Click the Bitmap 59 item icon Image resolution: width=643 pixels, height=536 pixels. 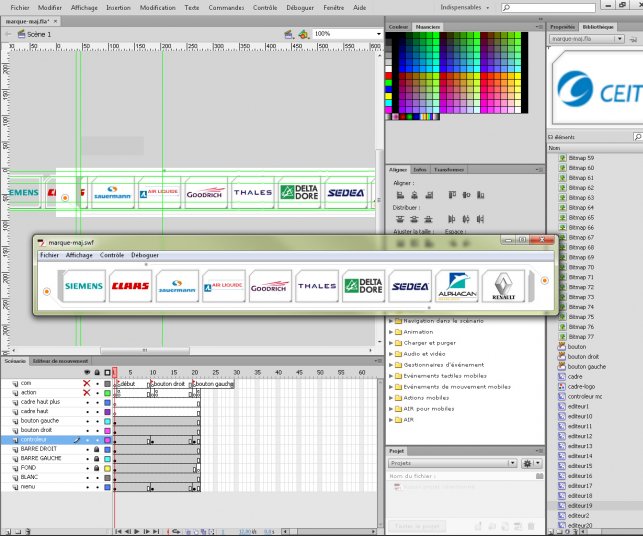coord(562,158)
